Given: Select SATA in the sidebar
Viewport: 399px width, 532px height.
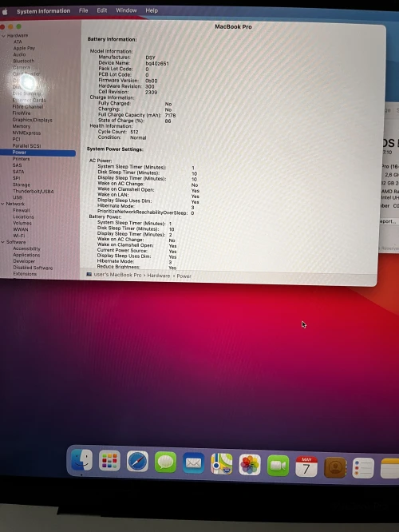Looking at the screenshot, I should tap(18, 172).
